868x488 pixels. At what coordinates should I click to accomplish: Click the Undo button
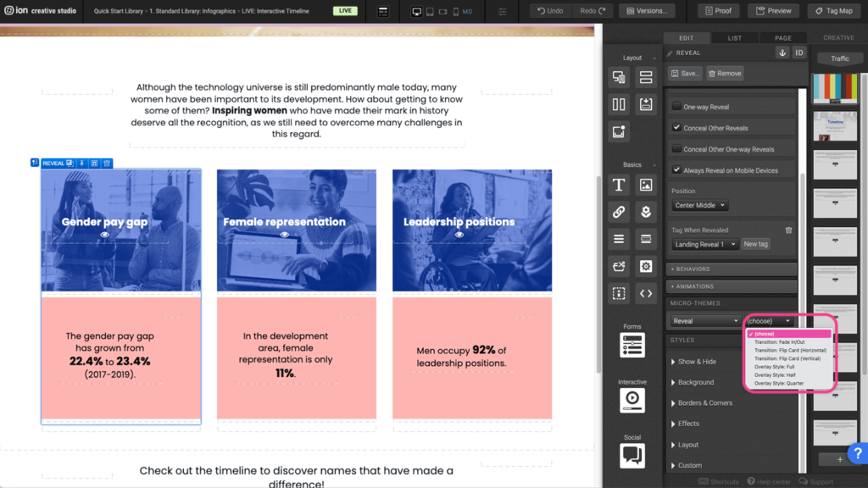(550, 11)
